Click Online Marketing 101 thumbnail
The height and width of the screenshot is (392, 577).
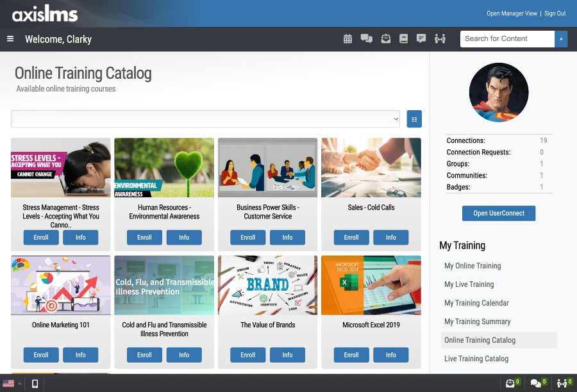click(x=61, y=286)
